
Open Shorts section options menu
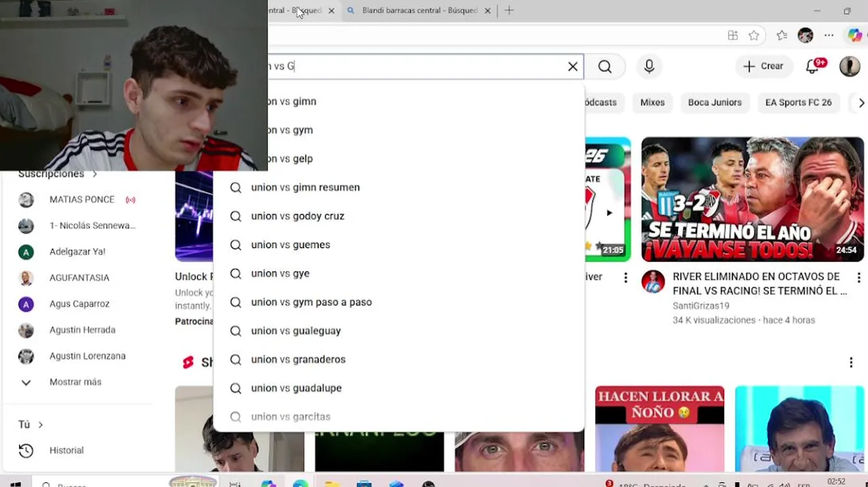[850, 363]
